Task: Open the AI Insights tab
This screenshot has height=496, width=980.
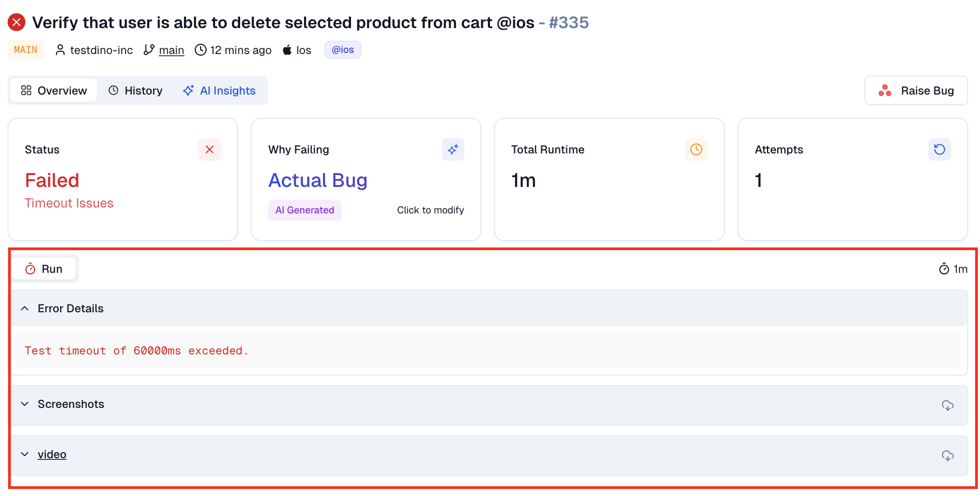Action: [x=220, y=91]
